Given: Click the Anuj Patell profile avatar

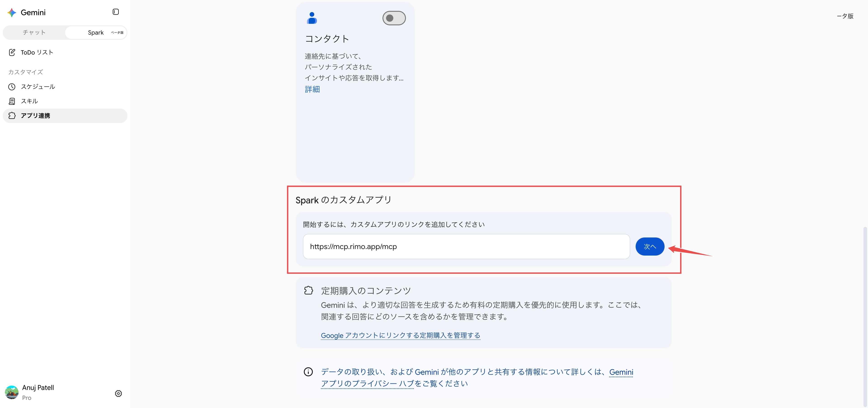Looking at the screenshot, I should coord(12,392).
